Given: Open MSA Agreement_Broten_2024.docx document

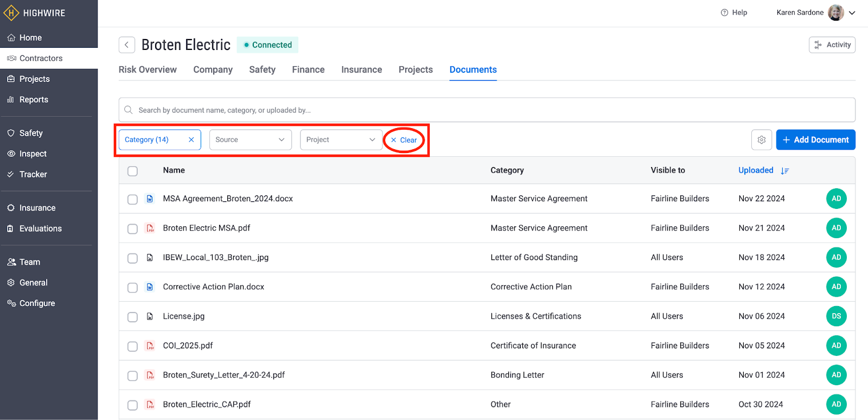Looking at the screenshot, I should [228, 199].
